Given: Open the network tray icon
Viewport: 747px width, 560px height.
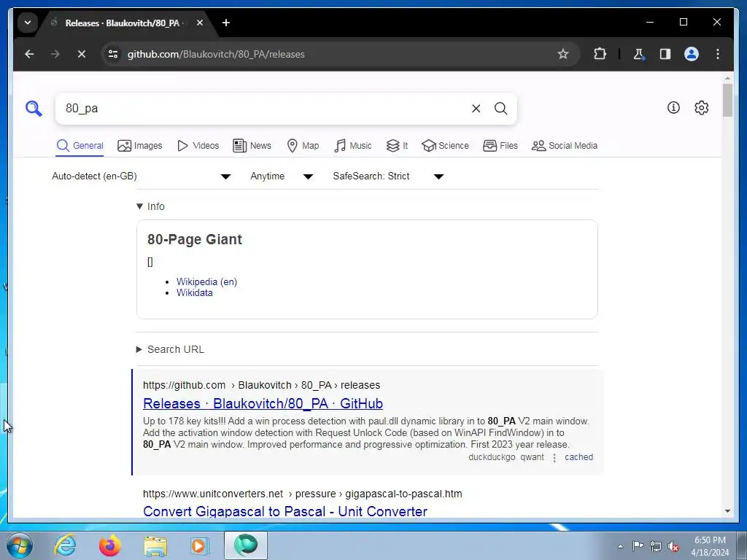Looking at the screenshot, I should (x=656, y=547).
